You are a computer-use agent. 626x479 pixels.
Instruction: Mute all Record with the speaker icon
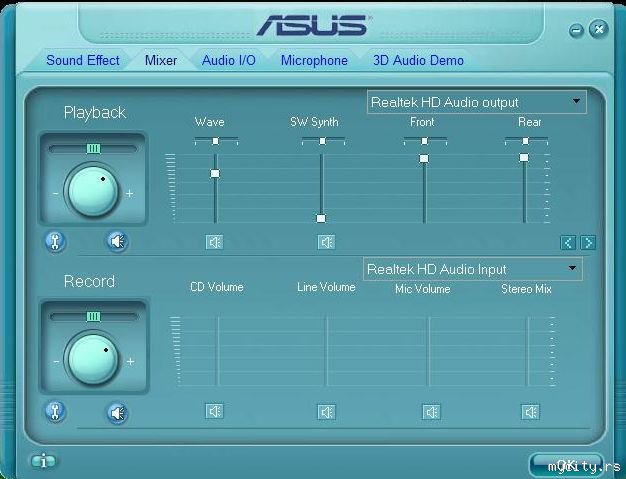pyautogui.click(x=117, y=413)
